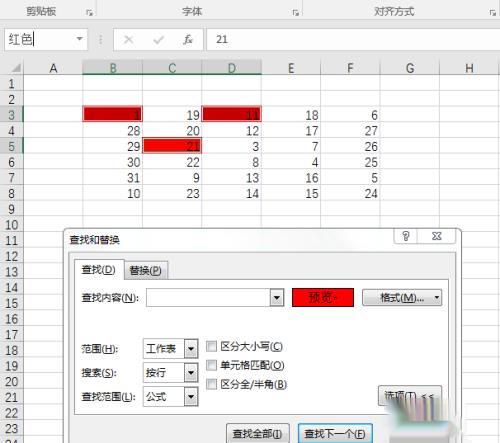Open the find content history dropdown
Image resolution: width=500 pixels, height=443 pixels.
pos(277,297)
